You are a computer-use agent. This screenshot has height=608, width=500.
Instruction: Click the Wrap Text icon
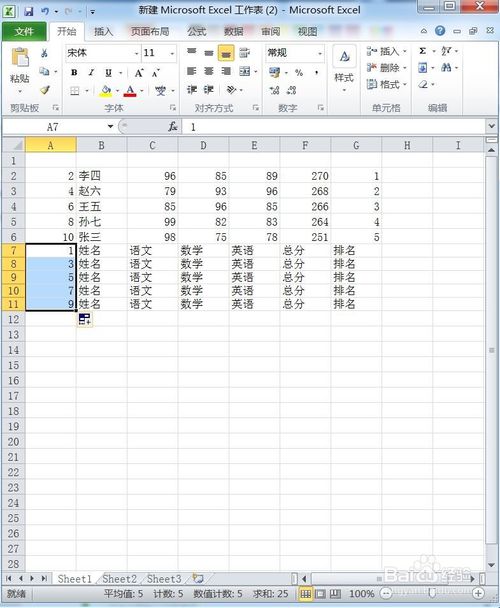[244, 53]
